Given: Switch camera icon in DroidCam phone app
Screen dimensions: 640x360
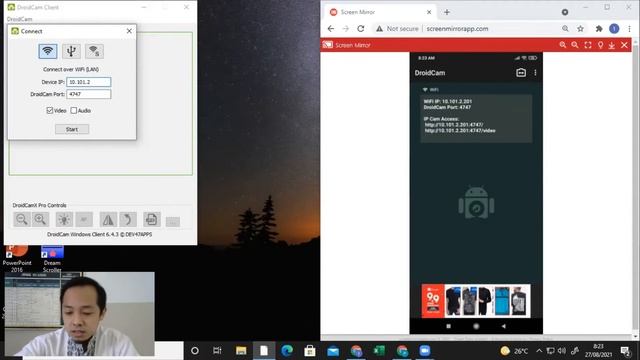Looking at the screenshot, I should pyautogui.click(x=521, y=73).
